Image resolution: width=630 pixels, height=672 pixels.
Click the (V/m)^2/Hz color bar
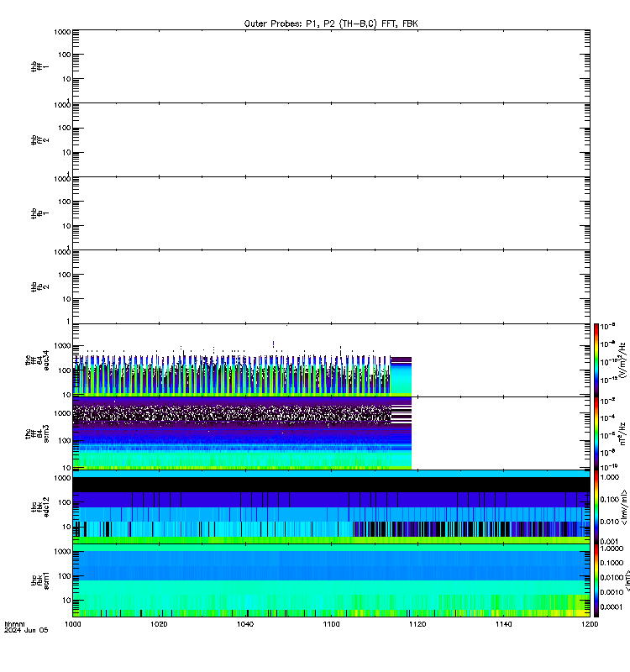point(596,360)
